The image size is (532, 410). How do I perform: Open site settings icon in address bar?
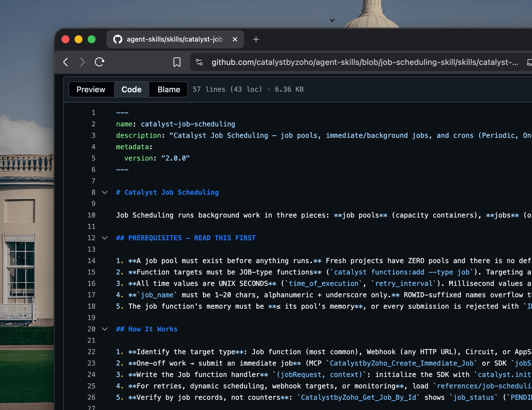[x=199, y=62]
